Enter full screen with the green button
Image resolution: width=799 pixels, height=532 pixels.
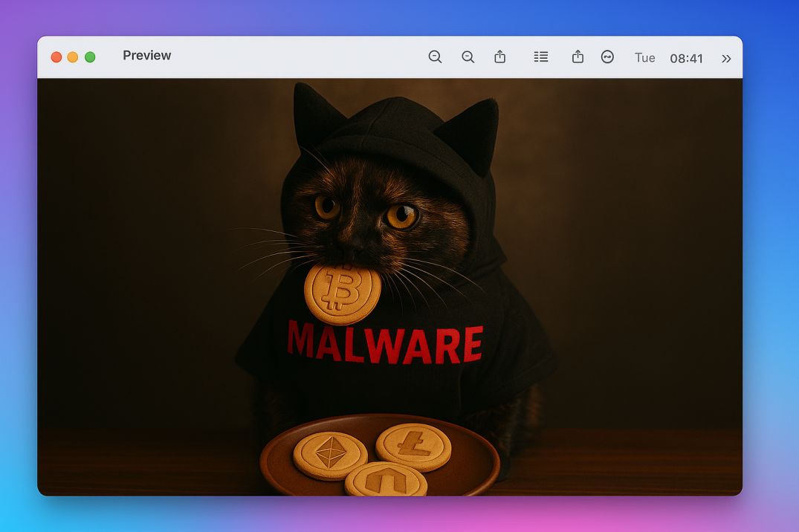(x=90, y=57)
